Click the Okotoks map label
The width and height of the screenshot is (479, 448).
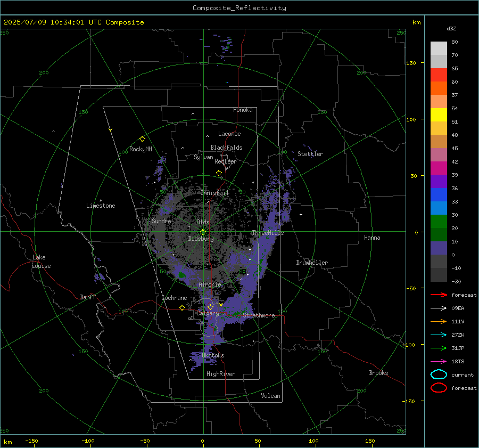213,355
